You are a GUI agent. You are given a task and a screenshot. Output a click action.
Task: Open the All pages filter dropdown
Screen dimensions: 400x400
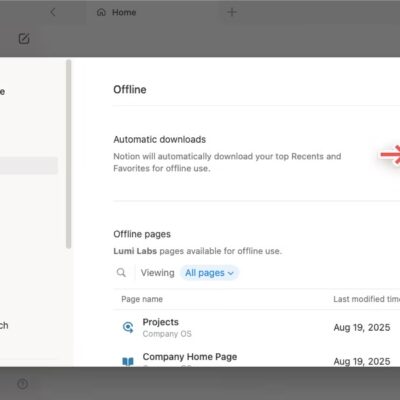(x=209, y=273)
